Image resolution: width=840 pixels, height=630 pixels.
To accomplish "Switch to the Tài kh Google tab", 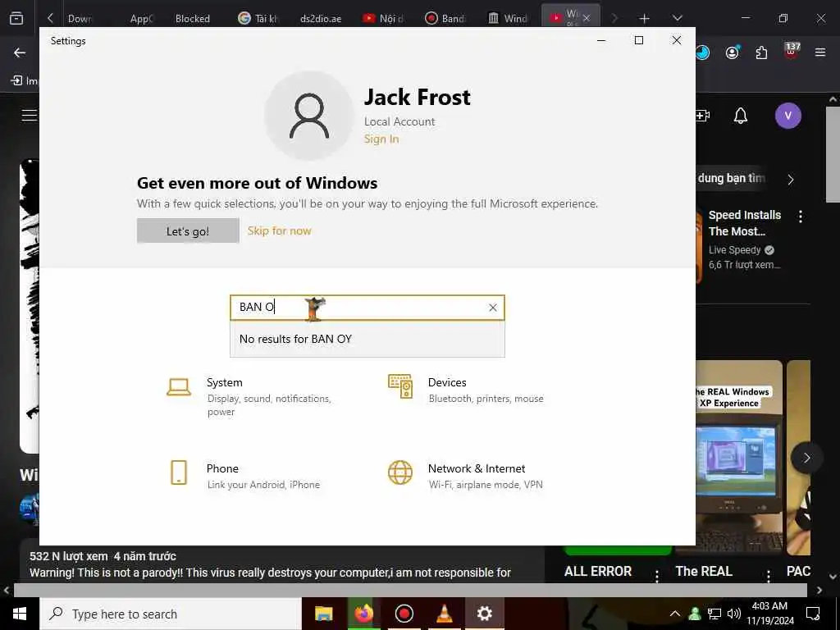I will point(258,19).
